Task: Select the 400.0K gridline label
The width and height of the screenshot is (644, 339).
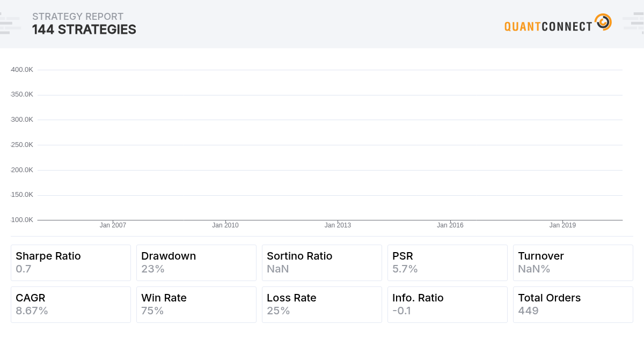Action: coord(22,69)
